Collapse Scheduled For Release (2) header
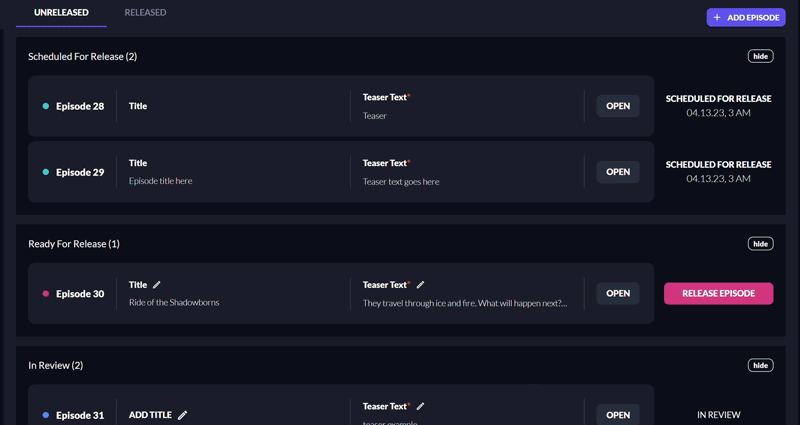Image resolution: width=800 pixels, height=425 pixels. (83, 57)
